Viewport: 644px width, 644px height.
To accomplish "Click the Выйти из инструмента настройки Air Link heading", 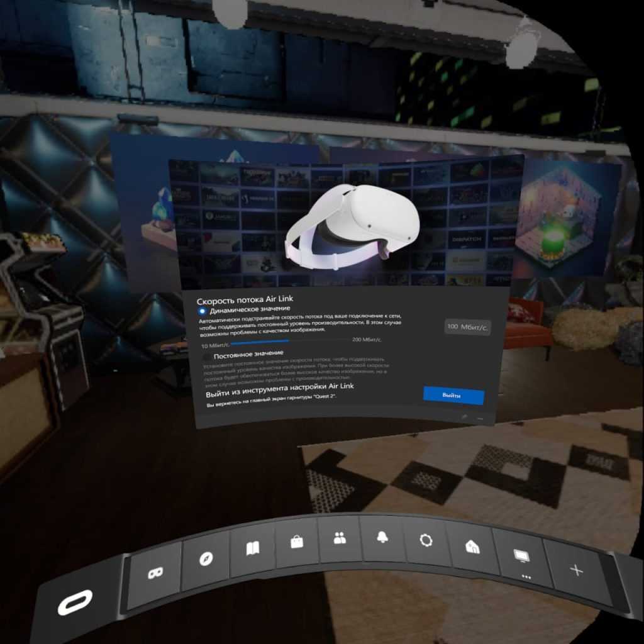I will (x=280, y=390).
